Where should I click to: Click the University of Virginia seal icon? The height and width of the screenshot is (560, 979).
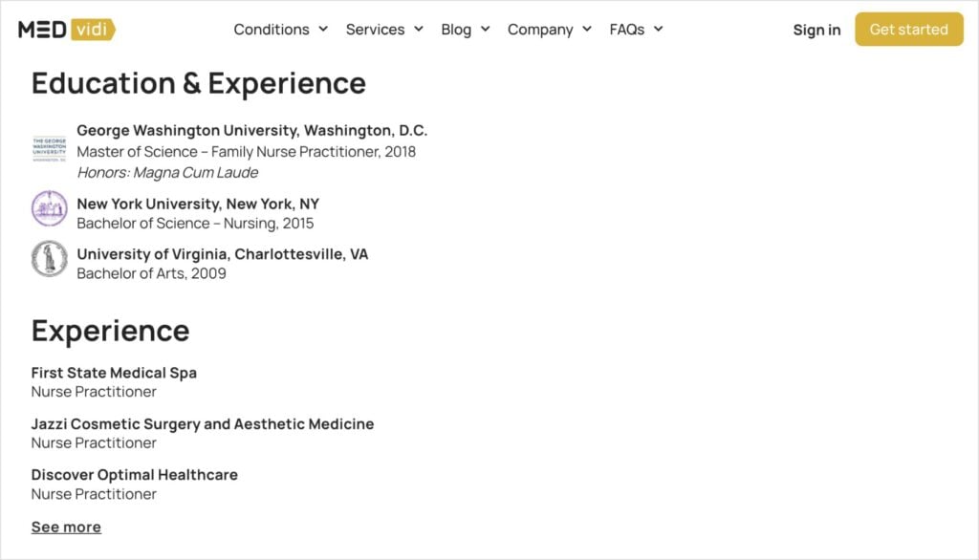point(50,259)
